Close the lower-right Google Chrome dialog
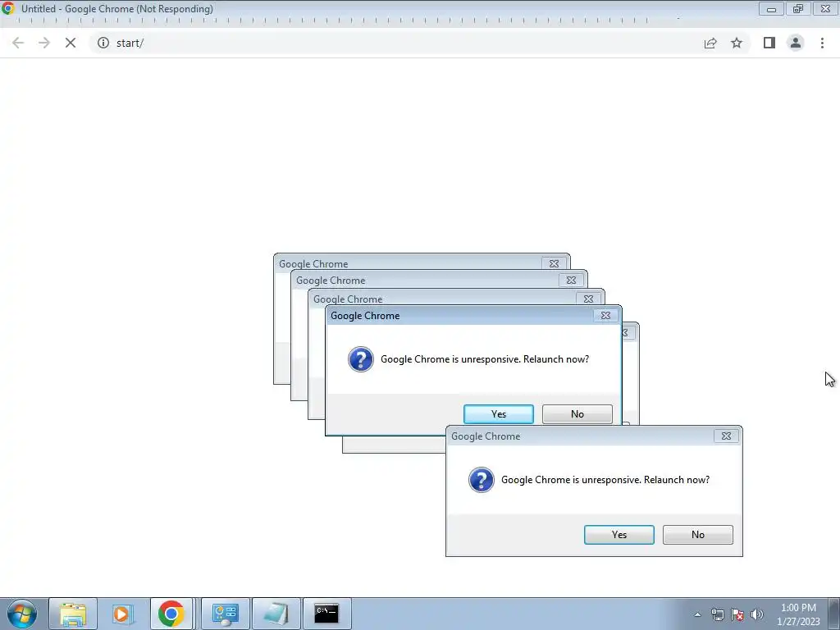Image resolution: width=840 pixels, height=630 pixels. pos(726,436)
